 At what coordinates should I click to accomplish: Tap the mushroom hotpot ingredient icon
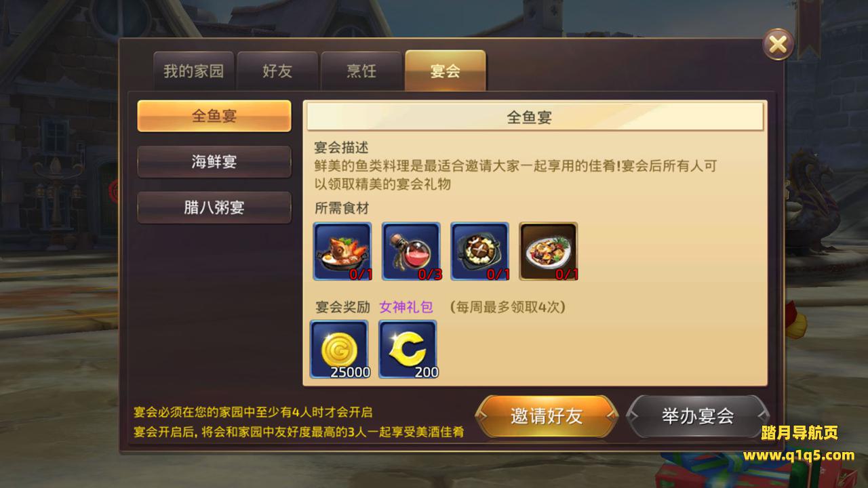[480, 251]
